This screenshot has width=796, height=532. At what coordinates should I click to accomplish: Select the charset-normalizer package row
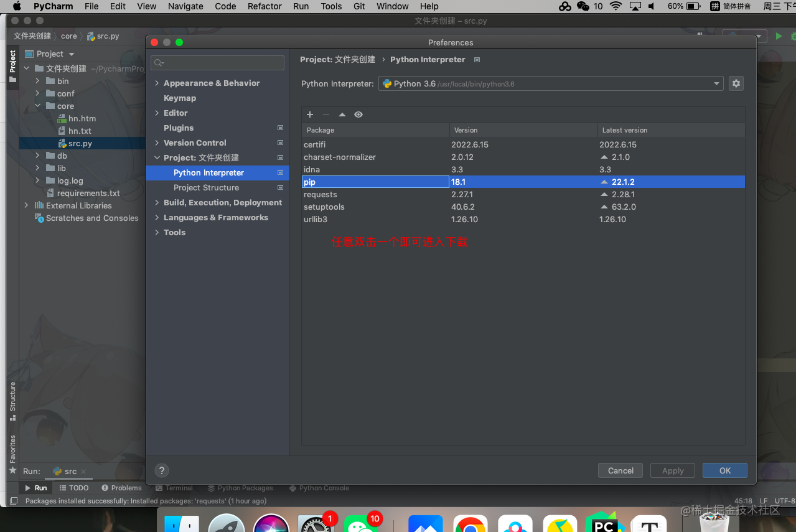click(x=523, y=157)
